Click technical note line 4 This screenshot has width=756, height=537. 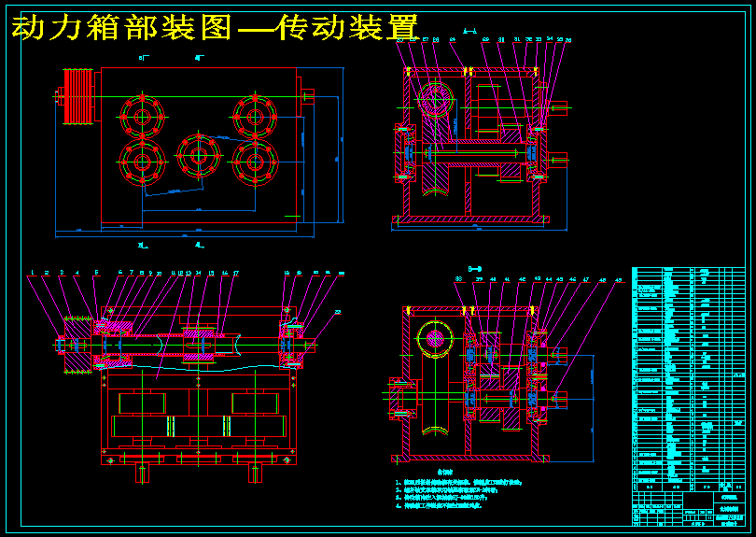pyautogui.click(x=439, y=506)
